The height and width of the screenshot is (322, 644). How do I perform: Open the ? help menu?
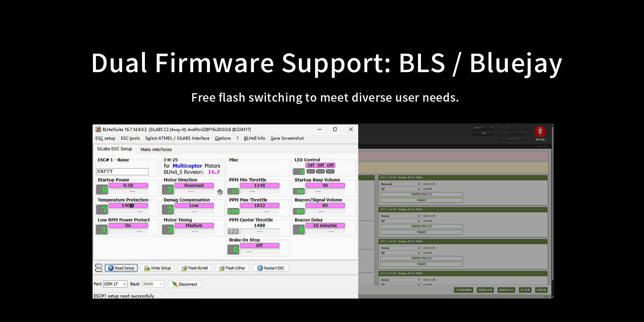pyautogui.click(x=237, y=138)
